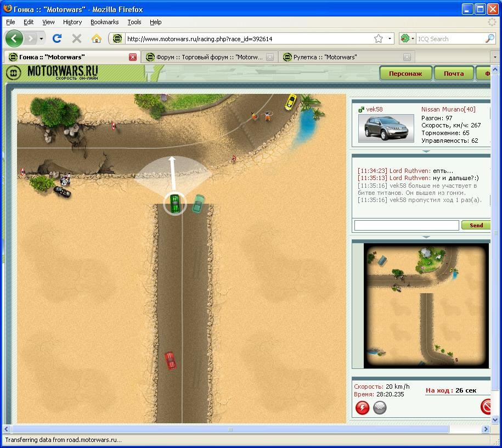
Task: Click the MOTORWARS.RU logo
Action: tap(53, 72)
